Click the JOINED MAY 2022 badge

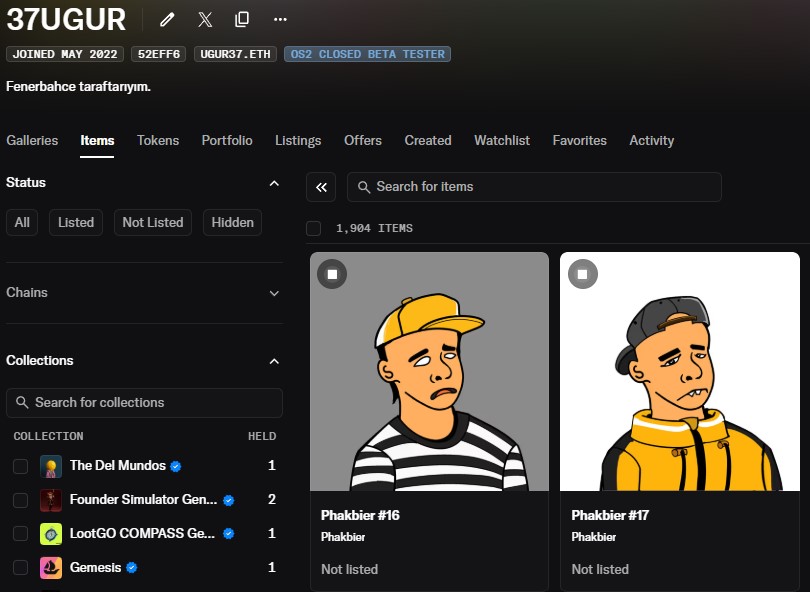(x=65, y=54)
